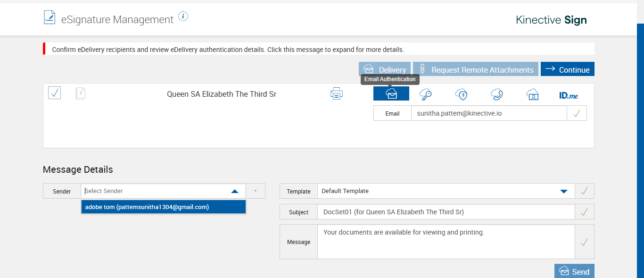This screenshot has height=278, width=644.
Task: Select the cloud photo ID authentication icon
Action: [532, 94]
